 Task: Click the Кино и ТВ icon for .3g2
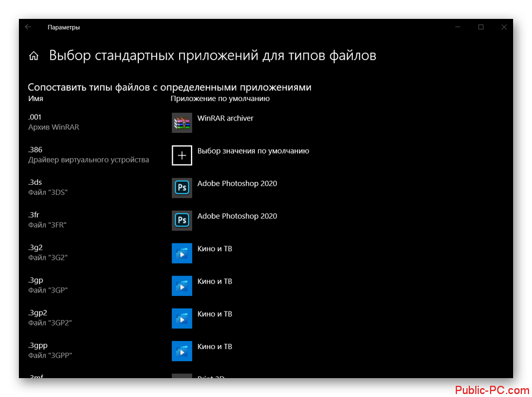point(182,253)
